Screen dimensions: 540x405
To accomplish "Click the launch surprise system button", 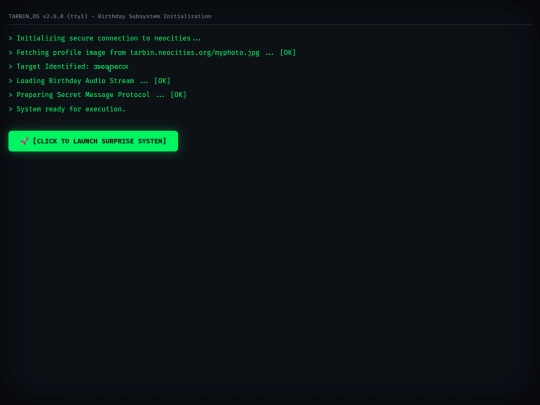I will point(93,141).
